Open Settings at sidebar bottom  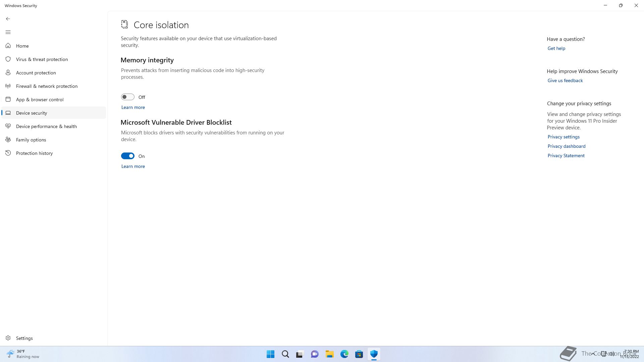pyautogui.click(x=54, y=338)
